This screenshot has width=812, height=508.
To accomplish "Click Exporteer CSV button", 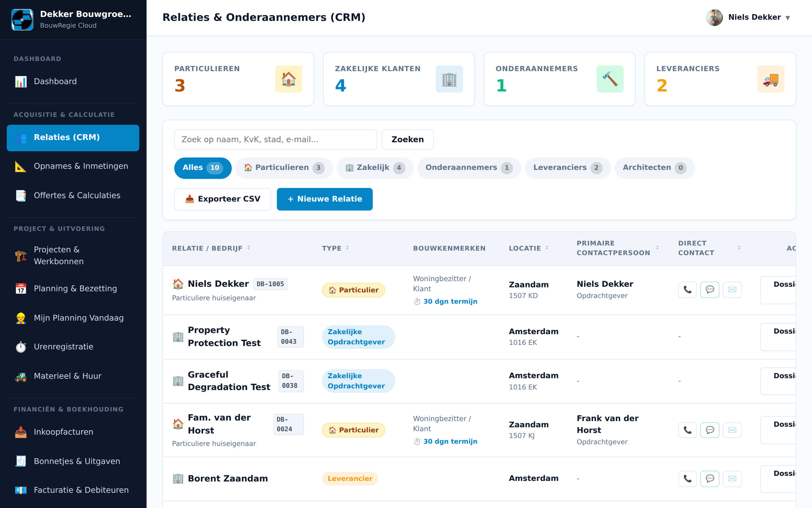I will point(222,199).
